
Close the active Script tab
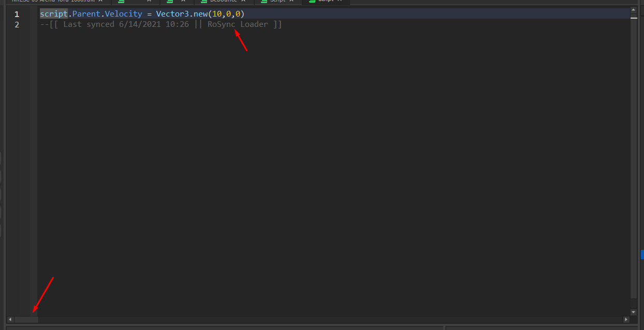click(x=339, y=1)
